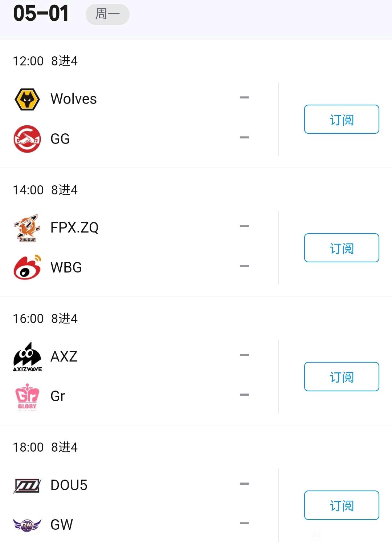Open the Wolves team name

pos(74,99)
